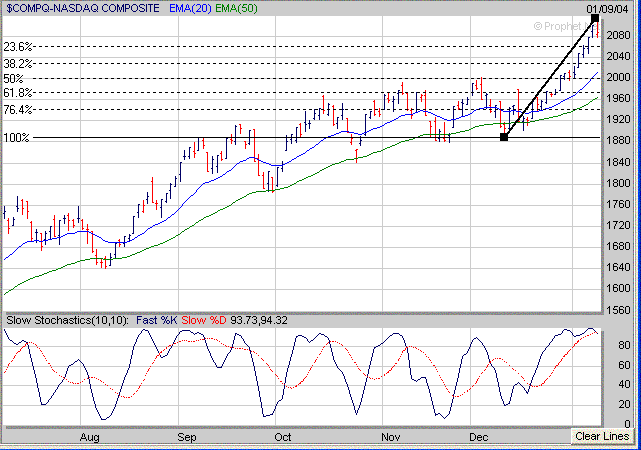Click the Clear Lines button

click(x=602, y=437)
